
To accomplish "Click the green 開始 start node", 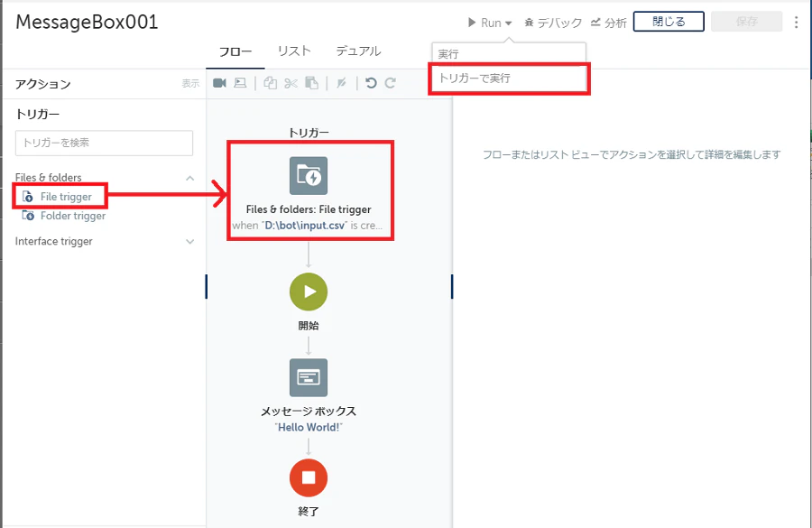I will point(309,292).
